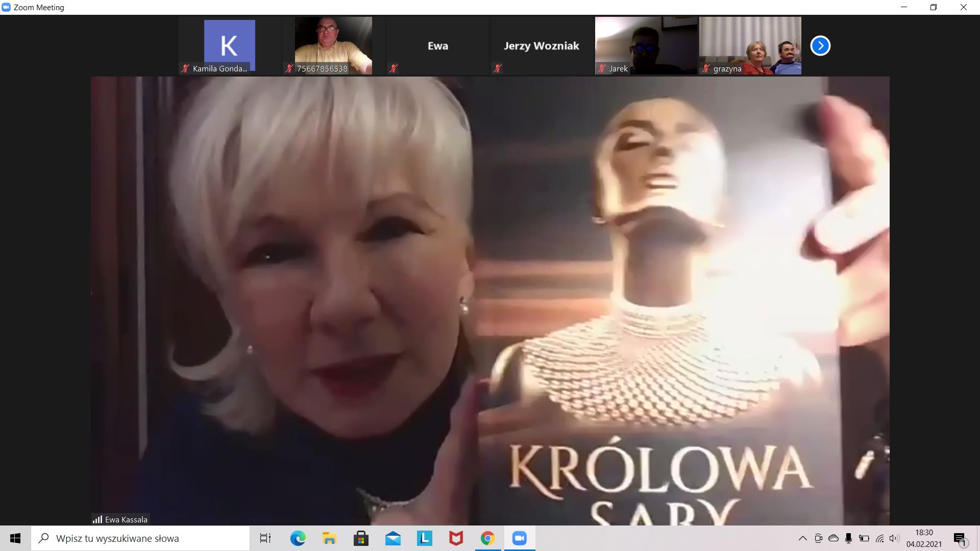Click muted mic icon on Jerzy Wozniak tile

point(498,68)
